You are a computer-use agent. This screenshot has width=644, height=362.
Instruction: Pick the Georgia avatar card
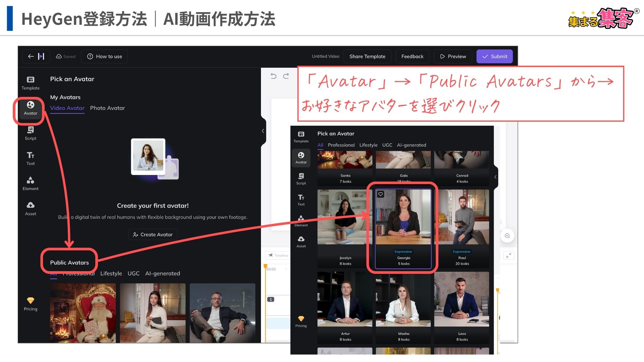[403, 229]
